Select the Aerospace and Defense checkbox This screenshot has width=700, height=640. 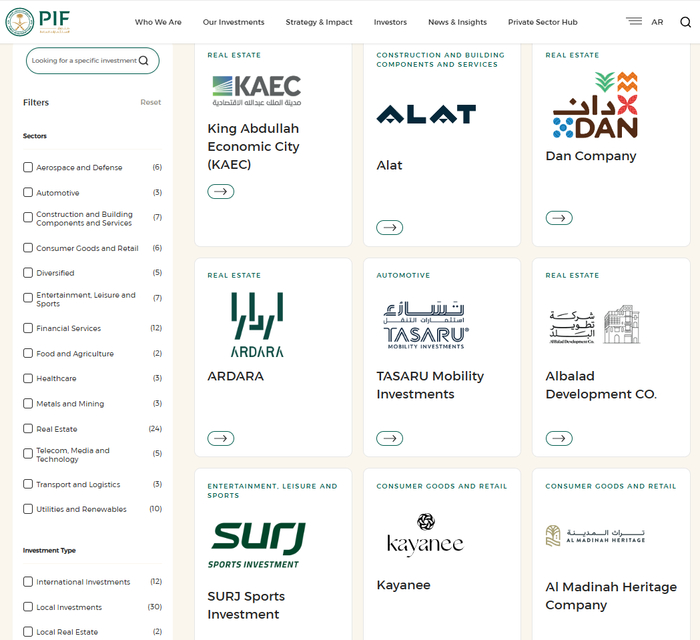click(28, 167)
